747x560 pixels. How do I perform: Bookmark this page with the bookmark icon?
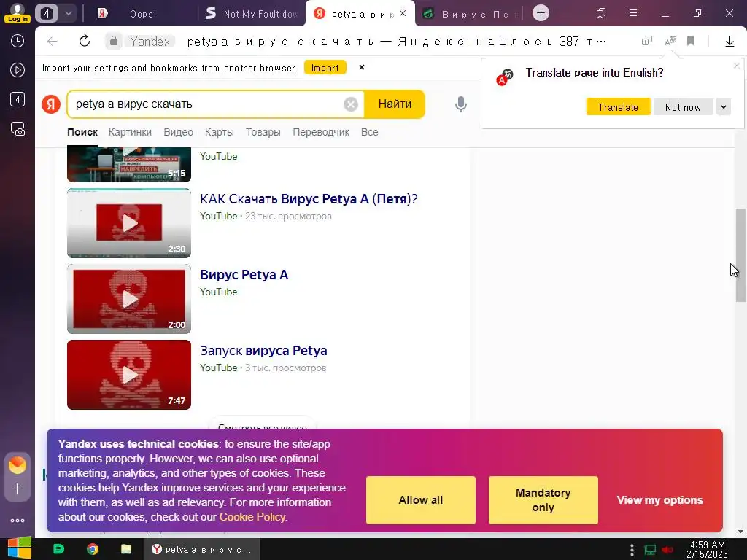coord(691,42)
